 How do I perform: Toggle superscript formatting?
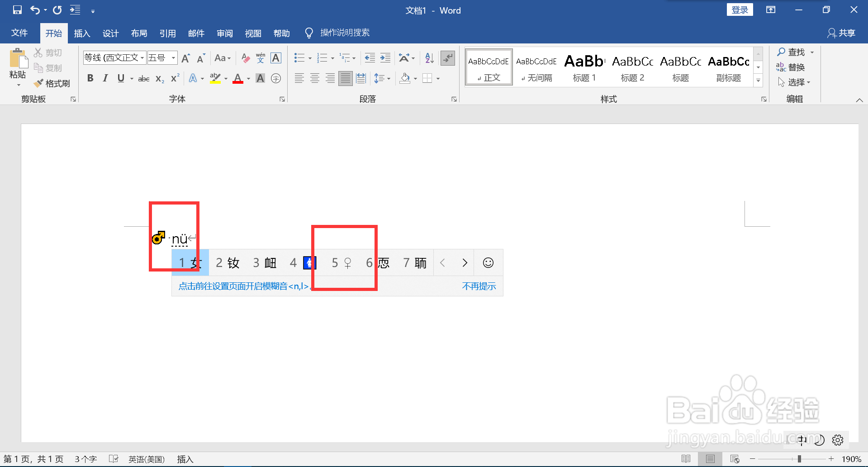[175, 78]
